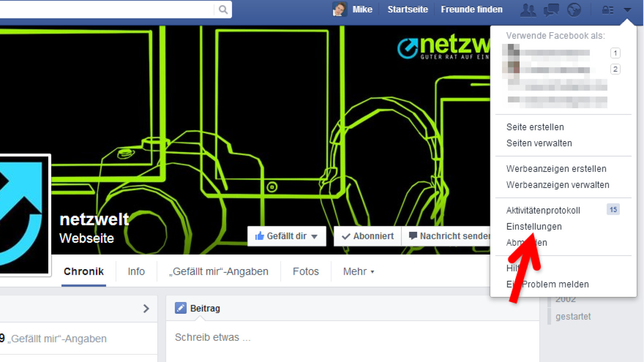Toggle the Abonniert subscription button

(x=368, y=236)
